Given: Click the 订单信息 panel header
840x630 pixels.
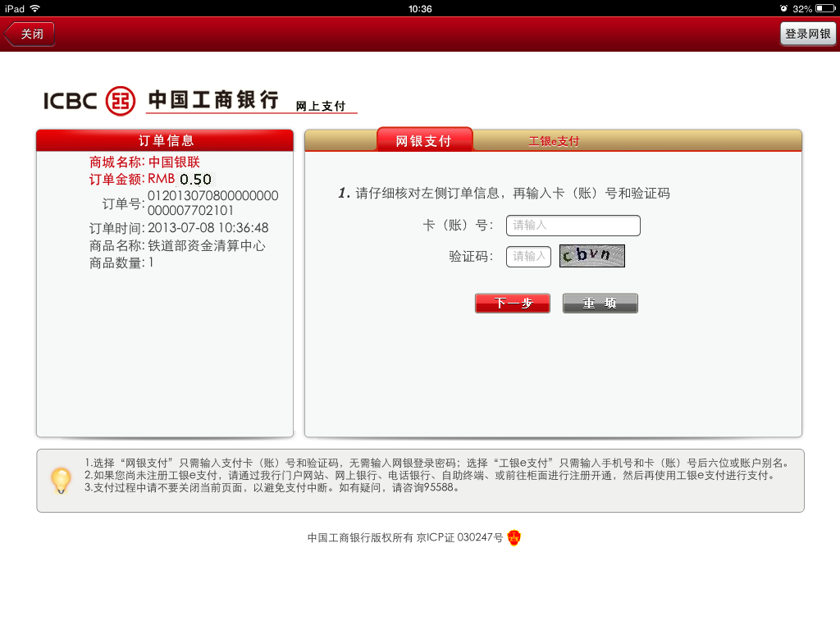Looking at the screenshot, I should 165,140.
